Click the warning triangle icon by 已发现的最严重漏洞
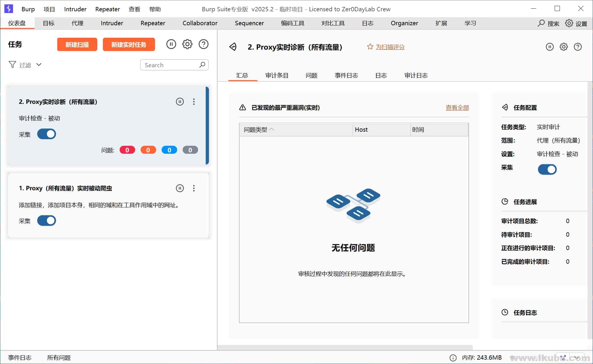Image resolution: width=593 pixels, height=364 pixels. pos(242,108)
